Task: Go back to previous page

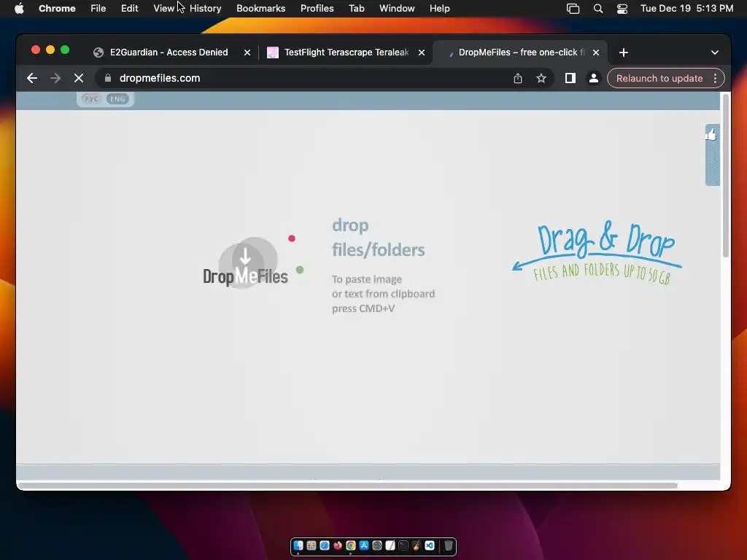Action: (x=32, y=78)
